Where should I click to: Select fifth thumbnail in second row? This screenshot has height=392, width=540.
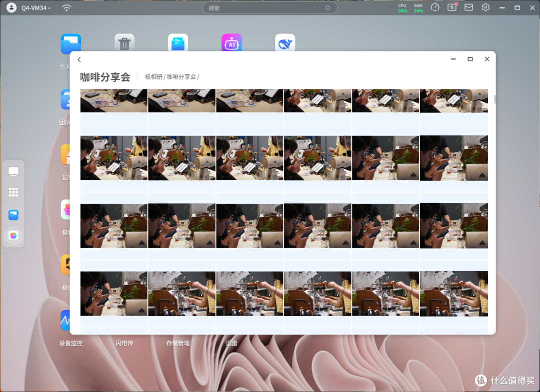[x=385, y=158]
